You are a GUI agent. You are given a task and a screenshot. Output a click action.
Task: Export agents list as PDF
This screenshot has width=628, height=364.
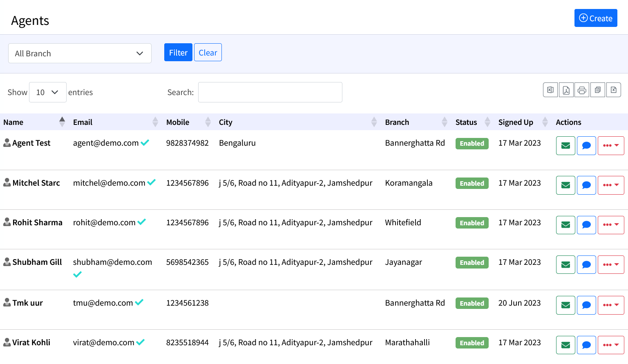pyautogui.click(x=566, y=90)
